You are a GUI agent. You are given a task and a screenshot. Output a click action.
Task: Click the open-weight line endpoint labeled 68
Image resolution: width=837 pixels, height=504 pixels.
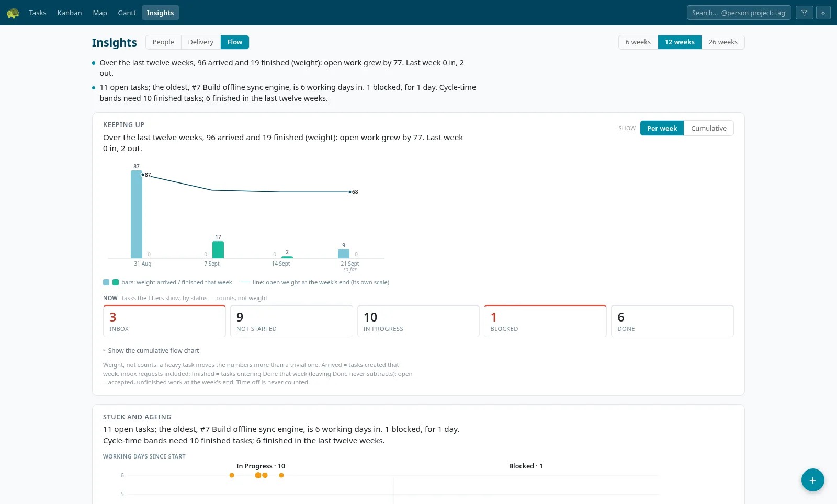coord(350,192)
